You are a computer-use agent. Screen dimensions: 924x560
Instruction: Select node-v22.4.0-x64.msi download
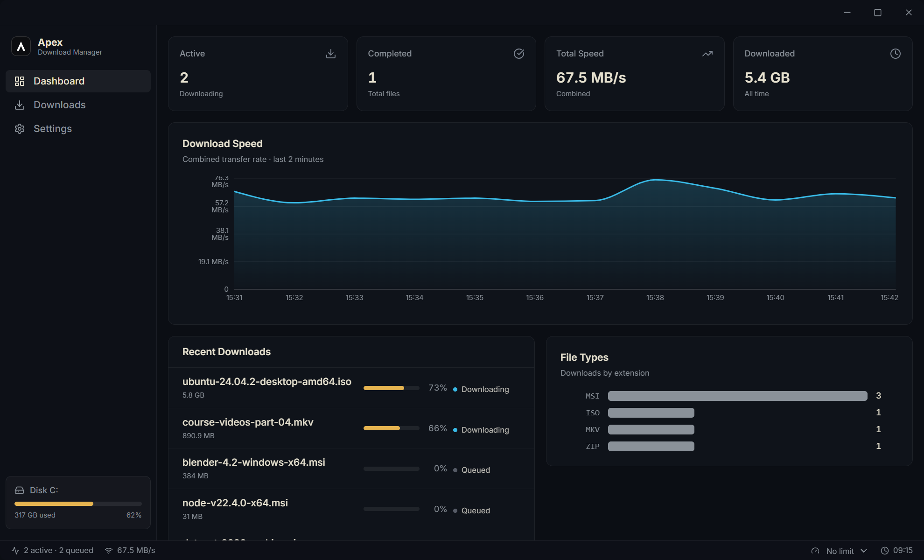pos(351,509)
